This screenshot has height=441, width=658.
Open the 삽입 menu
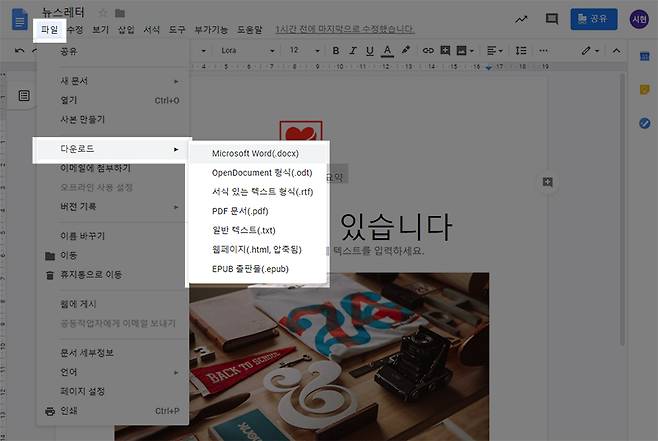tap(126, 29)
